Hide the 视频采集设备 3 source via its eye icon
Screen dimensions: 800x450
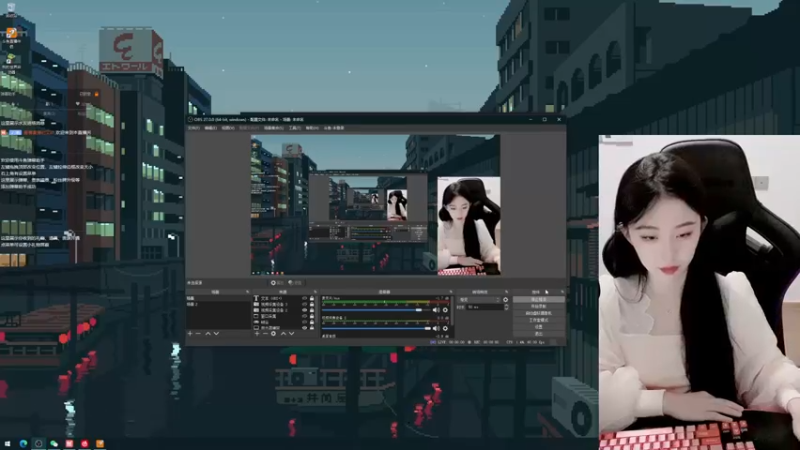point(305,304)
